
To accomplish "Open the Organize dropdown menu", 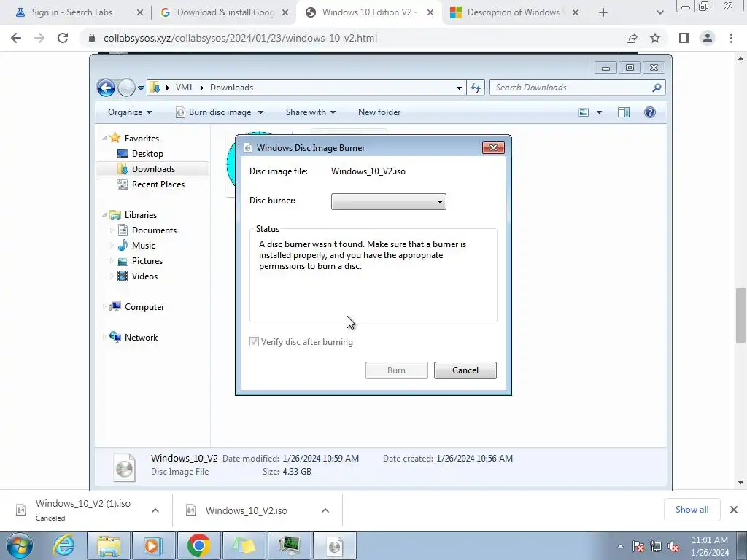I will (x=130, y=112).
